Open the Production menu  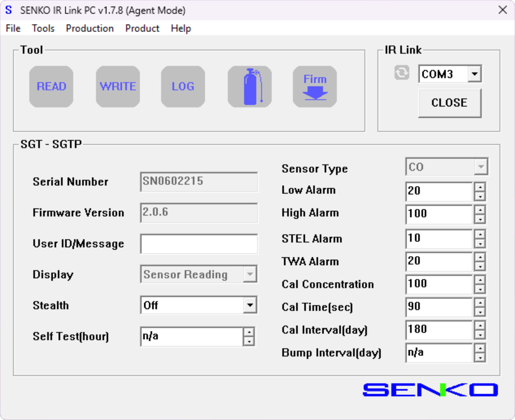[90, 28]
